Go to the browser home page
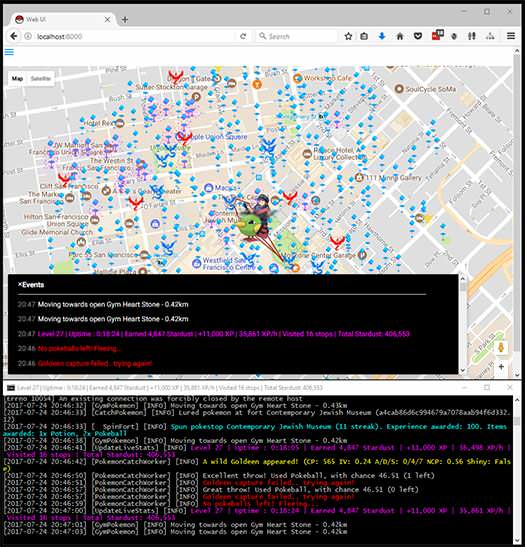Image resolution: width=525 pixels, height=547 pixels. pyautogui.click(x=400, y=36)
